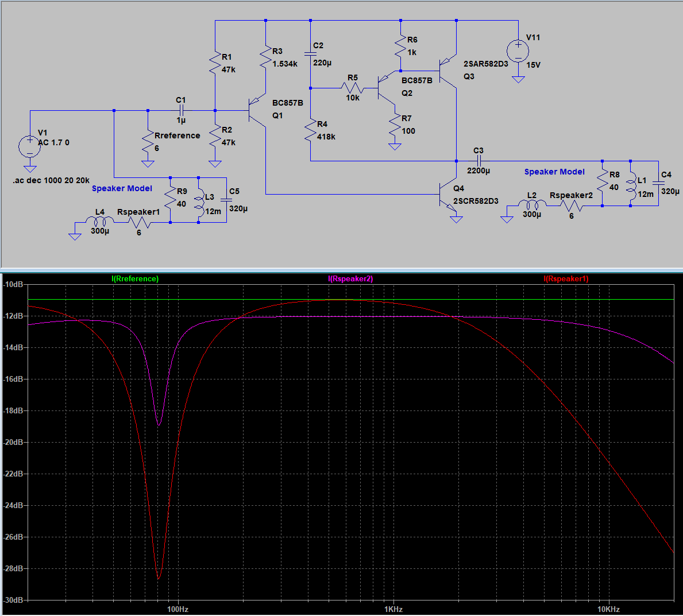
Task: Click the 1.534k value of R3
Action: click(285, 64)
